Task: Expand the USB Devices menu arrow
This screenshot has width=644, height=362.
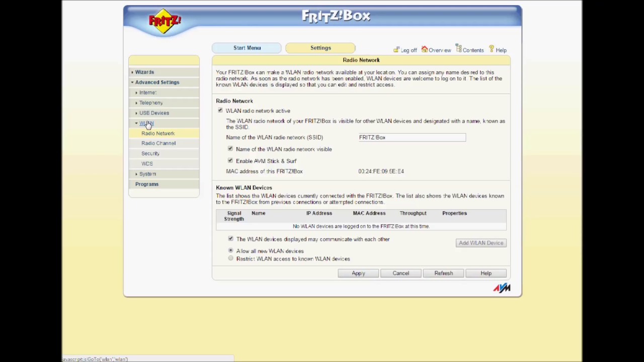Action: 136,113
